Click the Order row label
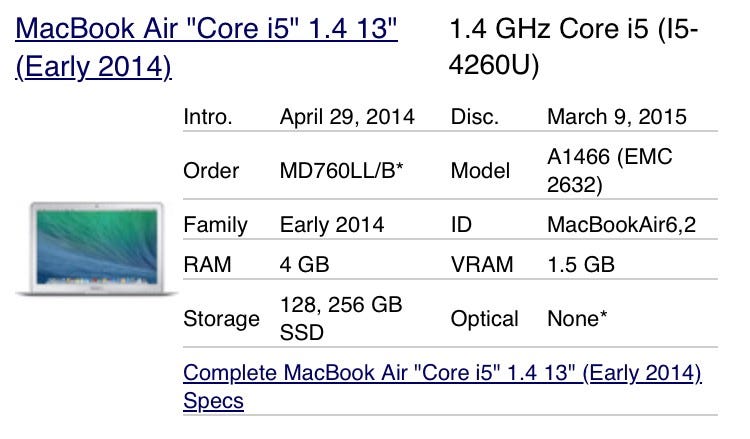Screen dimensions: 750x439 click(x=211, y=170)
